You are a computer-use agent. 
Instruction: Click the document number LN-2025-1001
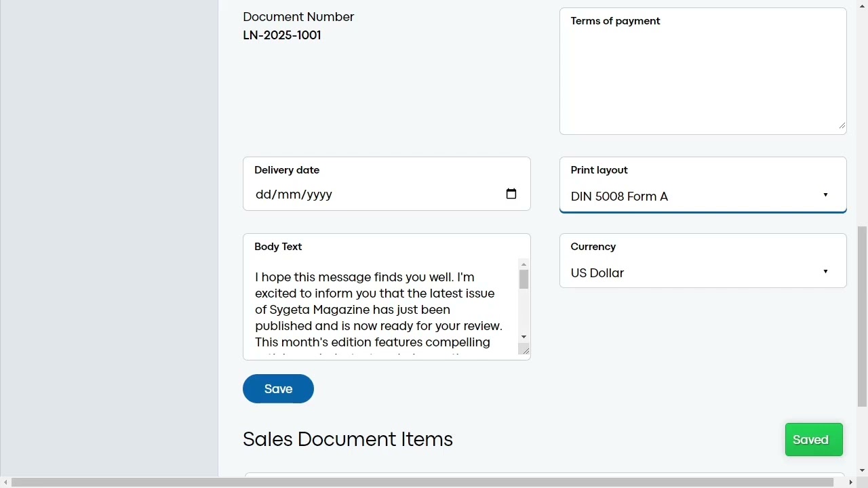click(x=282, y=35)
